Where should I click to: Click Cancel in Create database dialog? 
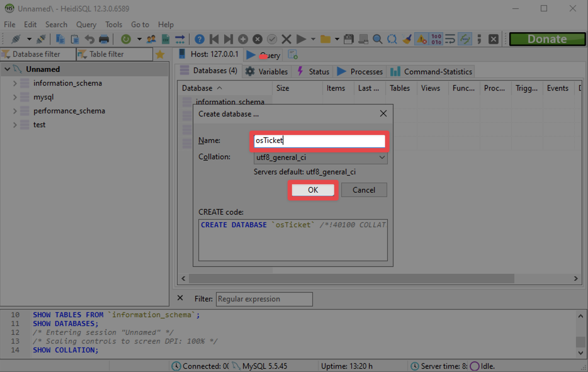(x=364, y=190)
